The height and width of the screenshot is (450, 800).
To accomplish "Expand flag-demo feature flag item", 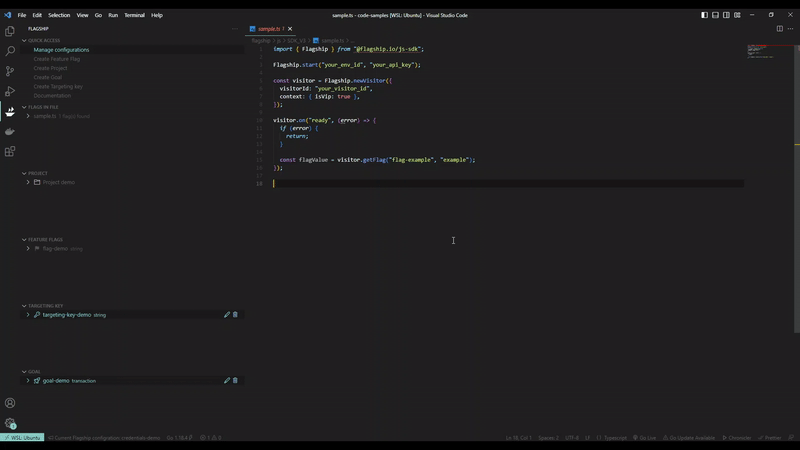I will 28,248.
